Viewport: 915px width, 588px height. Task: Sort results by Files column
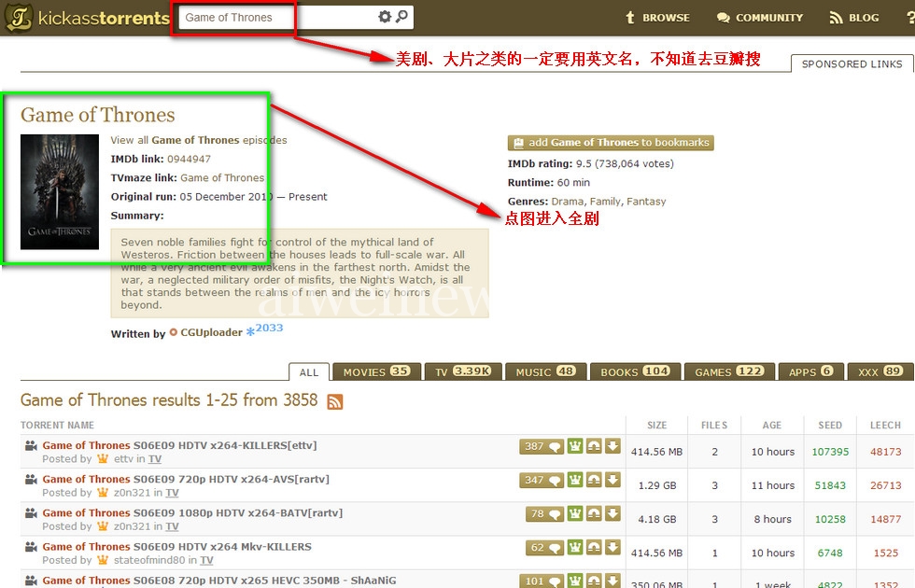(714, 426)
